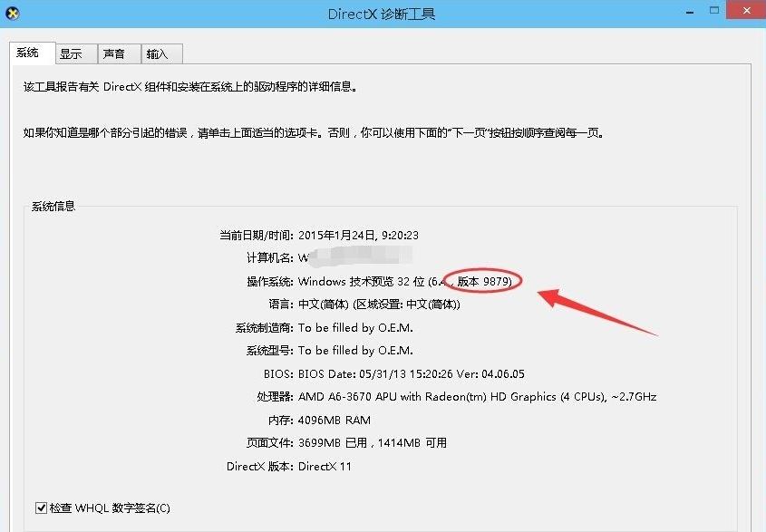Open the 声音 tab
This screenshot has height=532, width=766.
tap(114, 54)
